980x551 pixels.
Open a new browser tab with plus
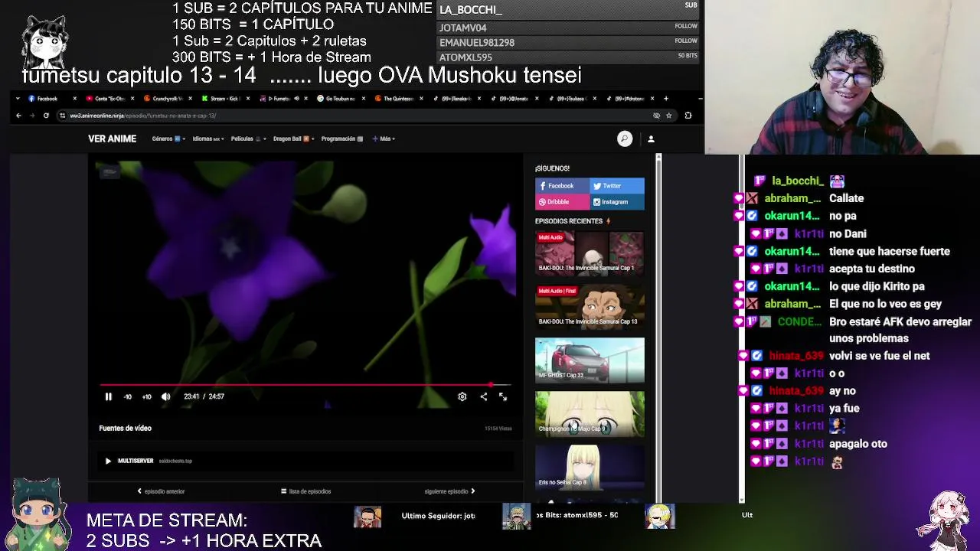[x=665, y=99]
